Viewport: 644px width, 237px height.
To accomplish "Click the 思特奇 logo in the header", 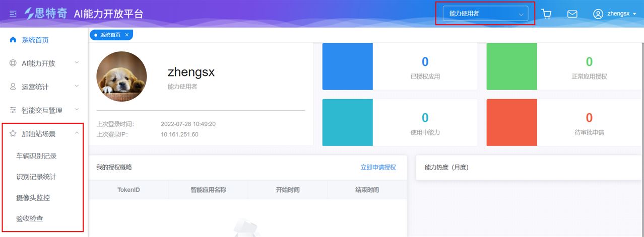I will [x=46, y=14].
